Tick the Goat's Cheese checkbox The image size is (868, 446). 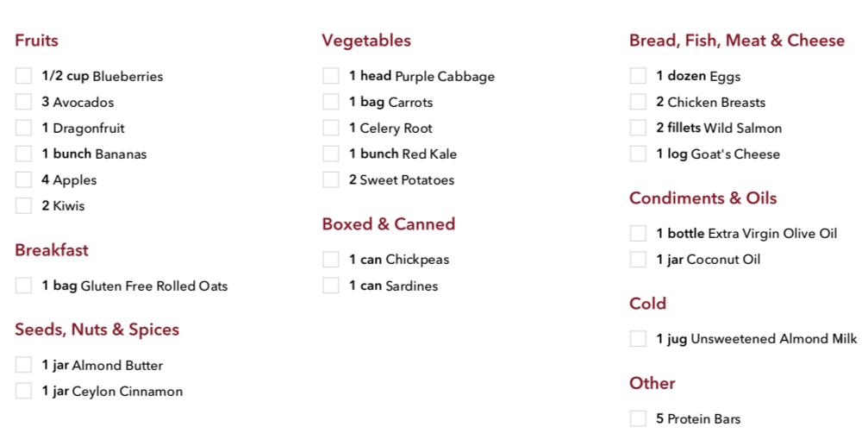point(638,154)
